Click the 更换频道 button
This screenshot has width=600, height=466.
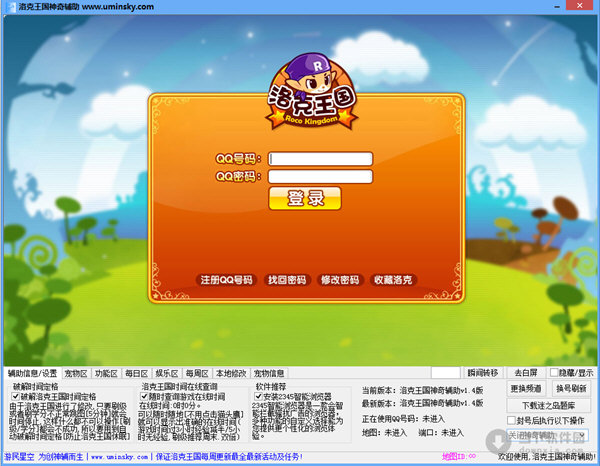click(526, 389)
